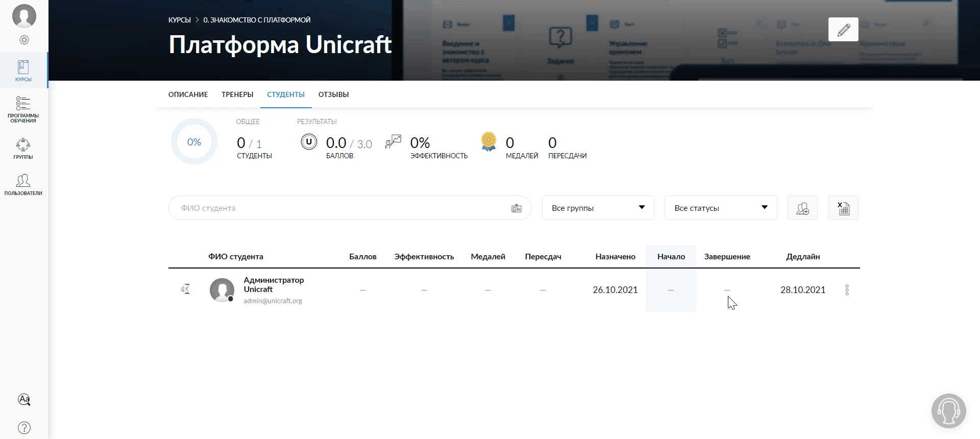Click assigned date 26.10.2021
Screen dimensions: 980x439
tap(615, 290)
